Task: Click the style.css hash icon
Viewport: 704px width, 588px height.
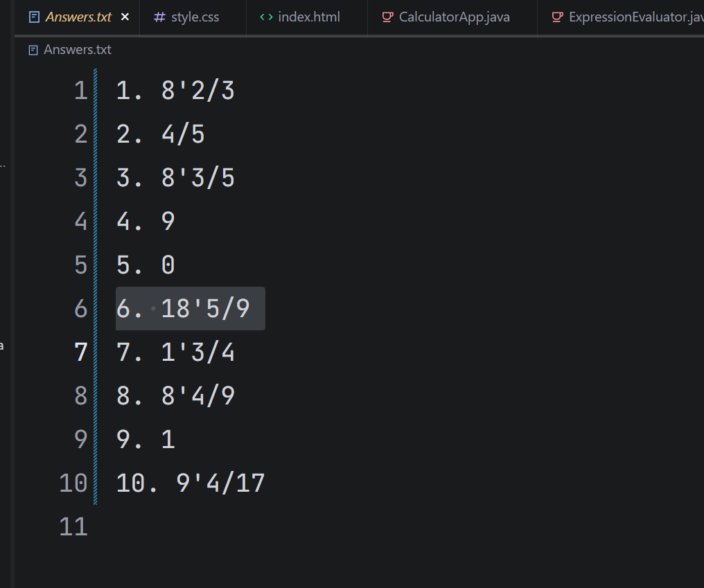Action: coord(159,17)
